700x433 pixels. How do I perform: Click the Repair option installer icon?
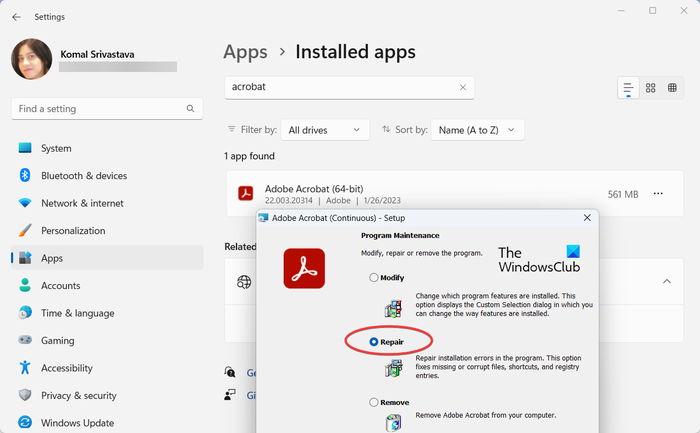[393, 369]
